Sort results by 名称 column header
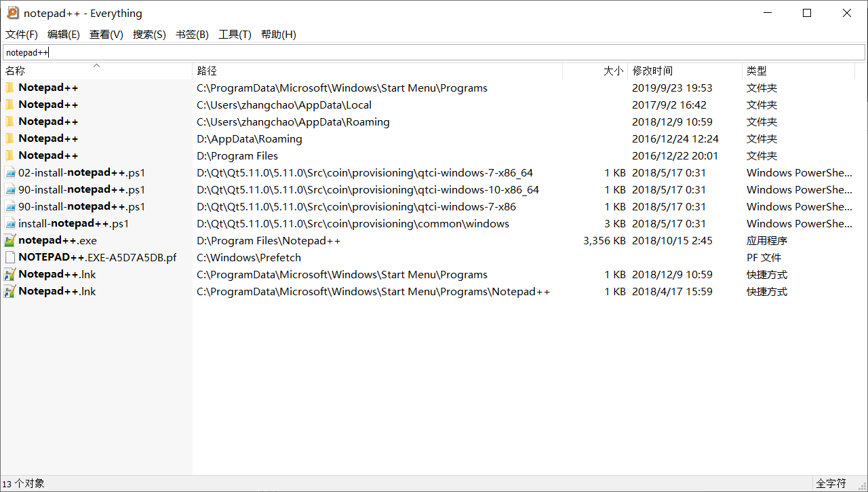 [x=96, y=71]
